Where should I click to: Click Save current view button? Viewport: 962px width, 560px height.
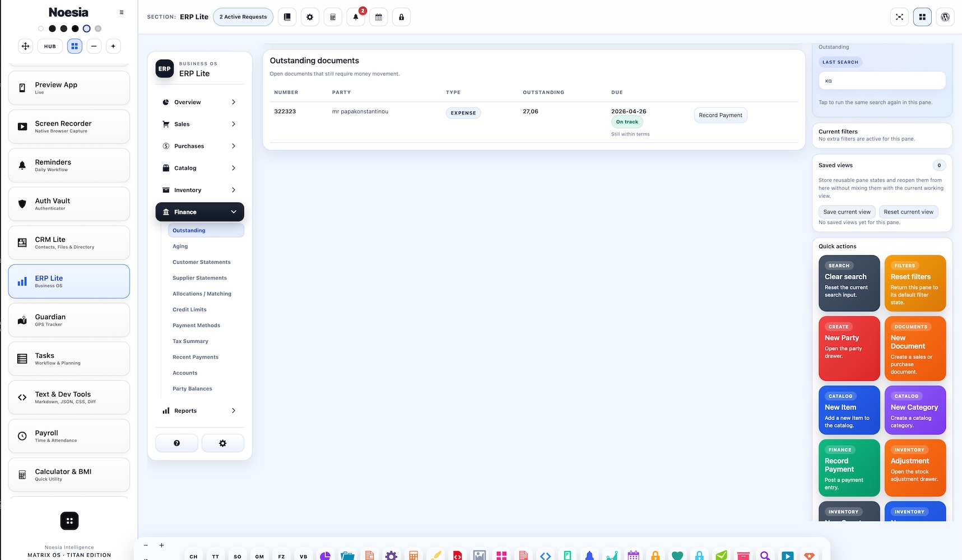pos(847,212)
